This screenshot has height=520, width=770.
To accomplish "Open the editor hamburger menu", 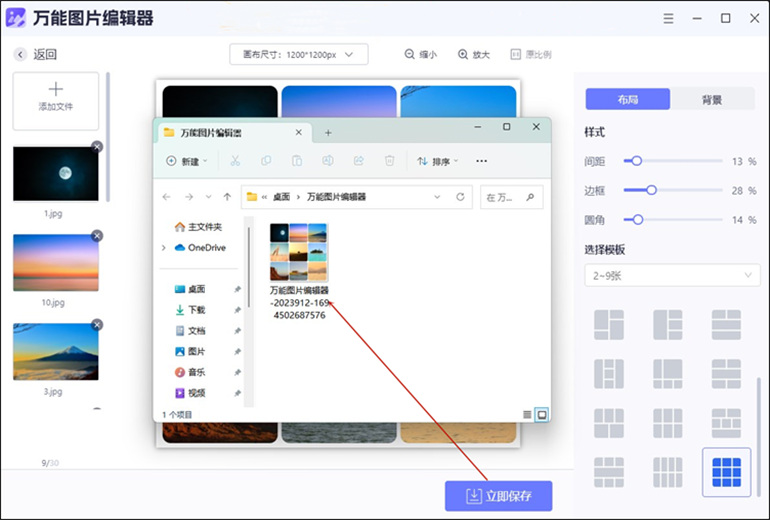I will (668, 19).
